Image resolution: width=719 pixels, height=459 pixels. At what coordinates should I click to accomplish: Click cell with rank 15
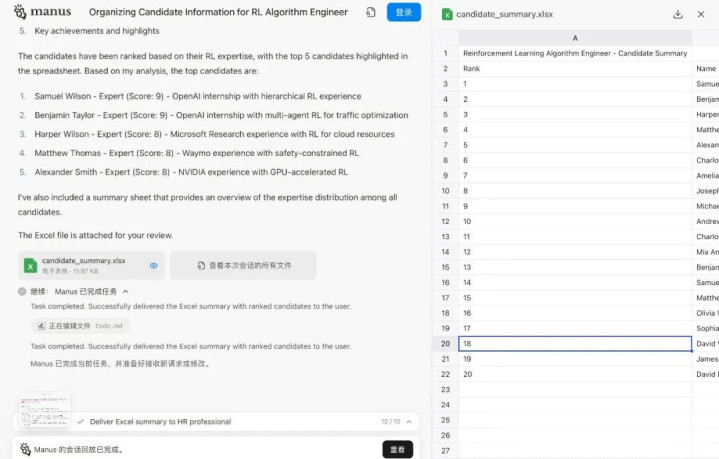coord(575,298)
